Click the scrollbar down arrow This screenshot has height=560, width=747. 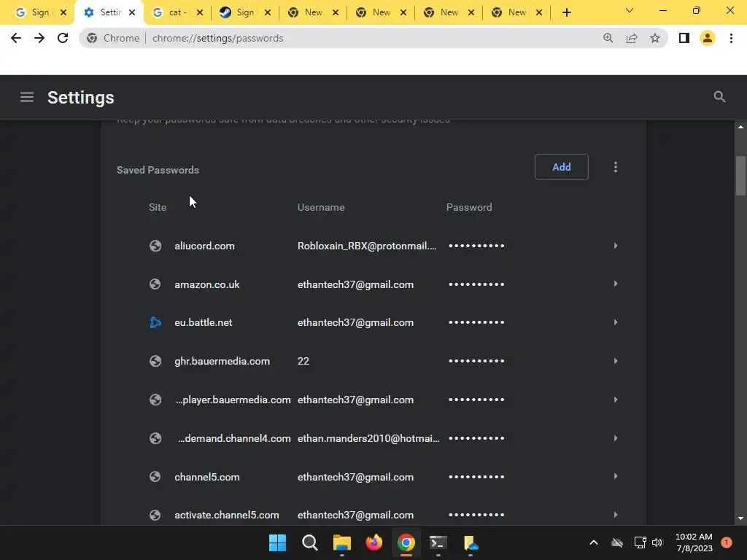740,518
